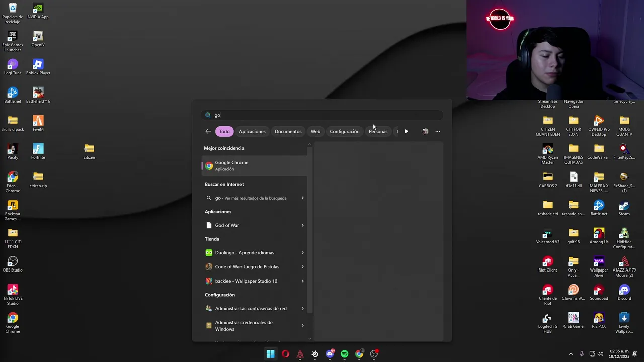Show hidden system tray icons

pyautogui.click(x=571, y=354)
